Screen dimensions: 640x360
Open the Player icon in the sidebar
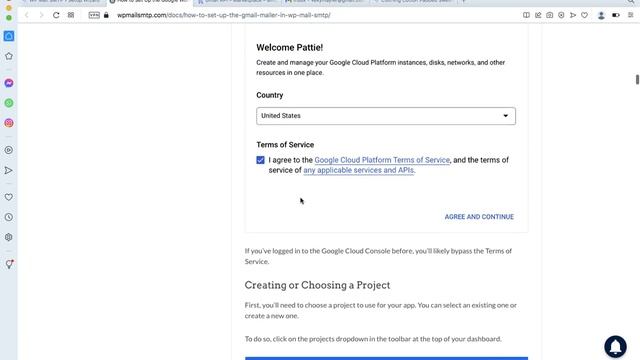(x=9, y=150)
